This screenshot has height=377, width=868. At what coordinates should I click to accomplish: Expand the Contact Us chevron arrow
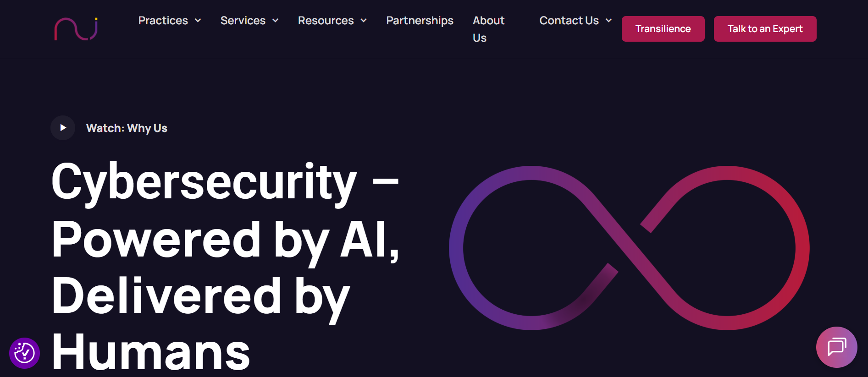(x=609, y=21)
